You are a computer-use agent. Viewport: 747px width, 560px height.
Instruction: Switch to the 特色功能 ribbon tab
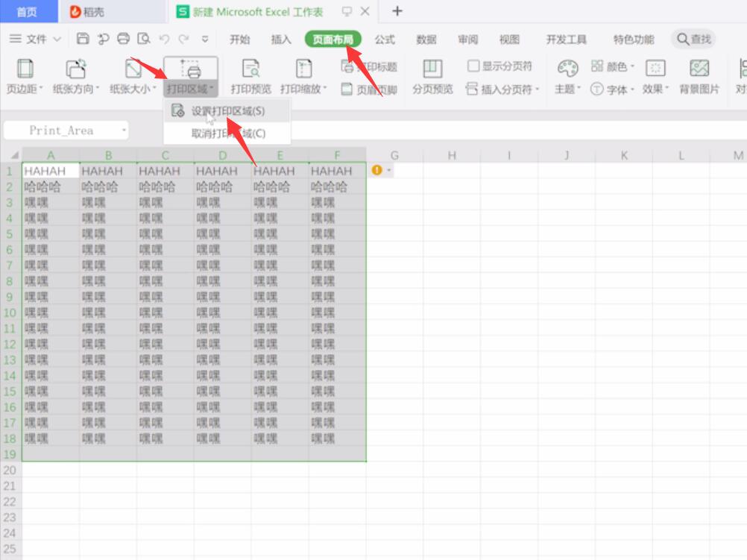click(634, 39)
